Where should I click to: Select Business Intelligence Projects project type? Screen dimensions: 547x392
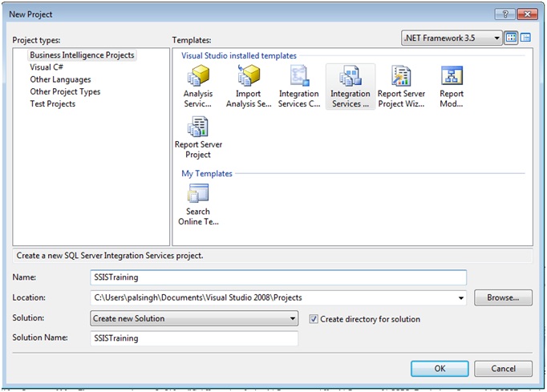tap(82, 55)
